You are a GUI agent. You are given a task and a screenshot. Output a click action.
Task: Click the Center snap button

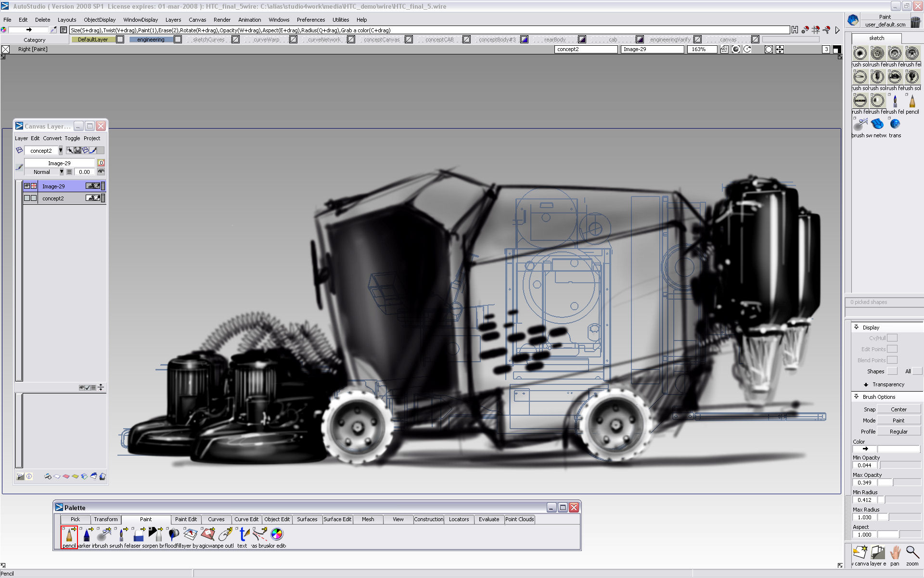[898, 409]
